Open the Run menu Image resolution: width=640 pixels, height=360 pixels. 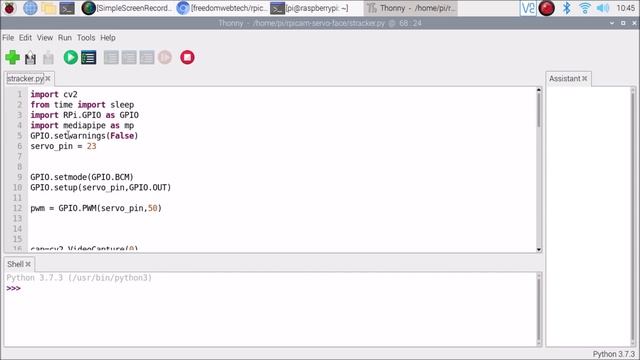pyautogui.click(x=64, y=38)
